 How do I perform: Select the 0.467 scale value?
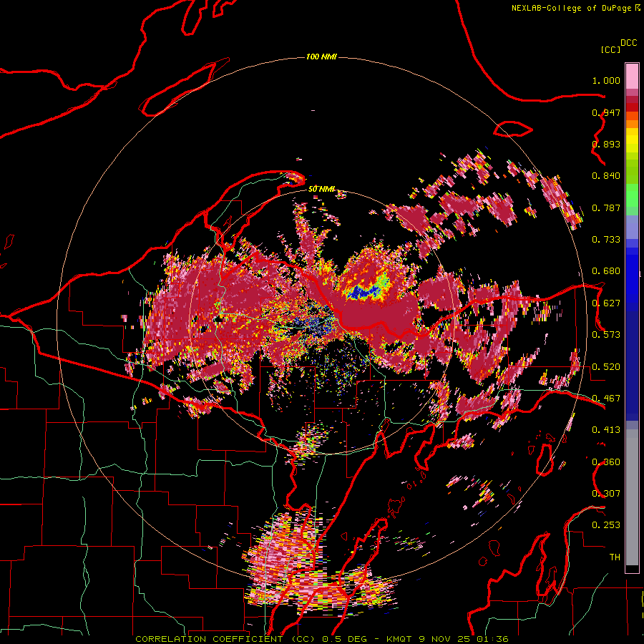[x=606, y=399]
